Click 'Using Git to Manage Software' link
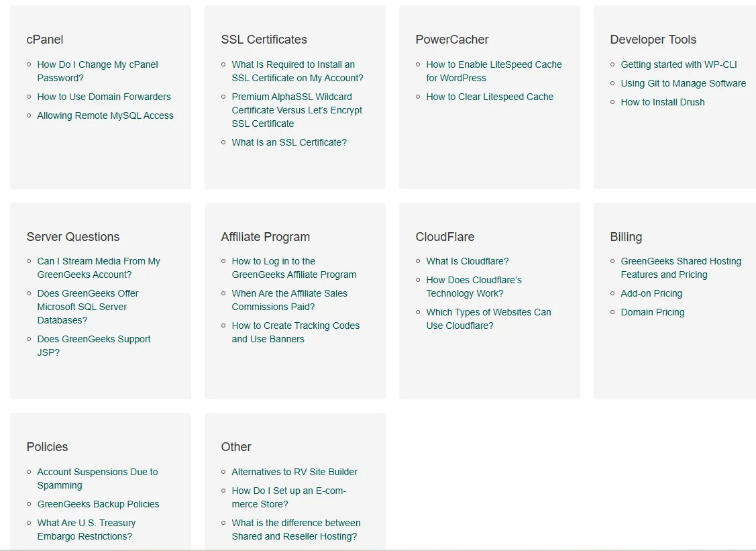 tap(683, 83)
